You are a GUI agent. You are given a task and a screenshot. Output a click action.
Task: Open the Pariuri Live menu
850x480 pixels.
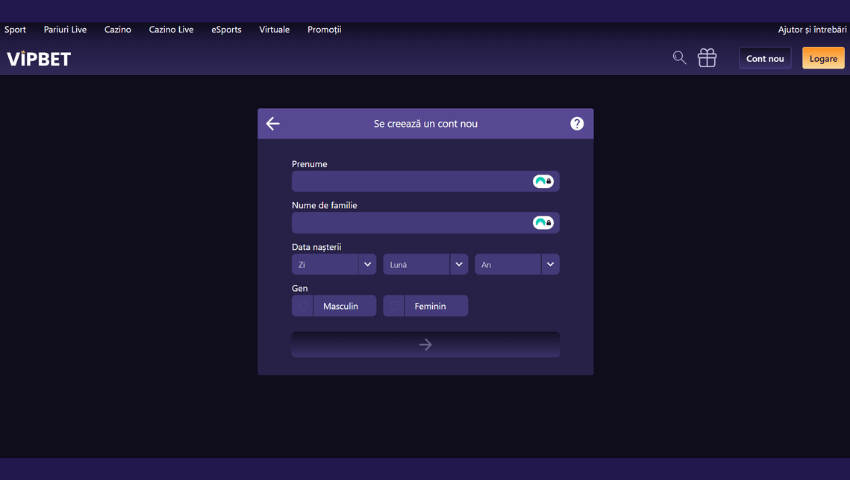[65, 30]
